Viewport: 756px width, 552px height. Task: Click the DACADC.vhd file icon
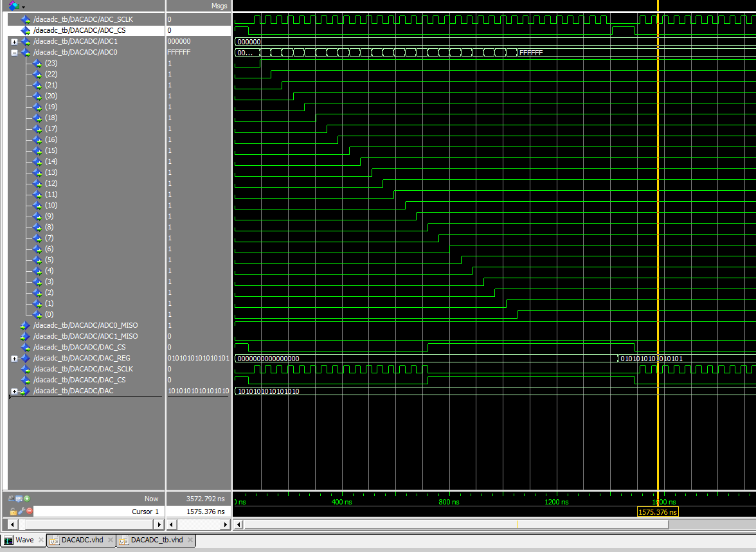coord(54,540)
